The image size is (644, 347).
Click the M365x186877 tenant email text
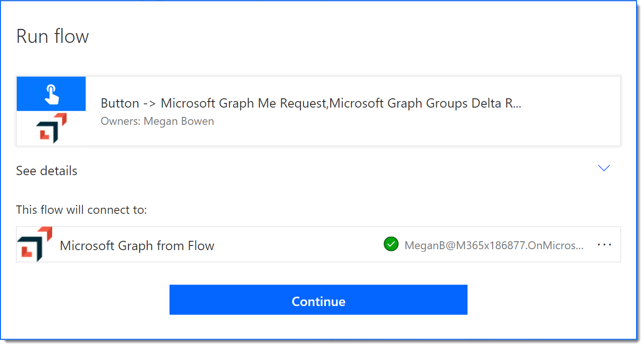(x=494, y=245)
